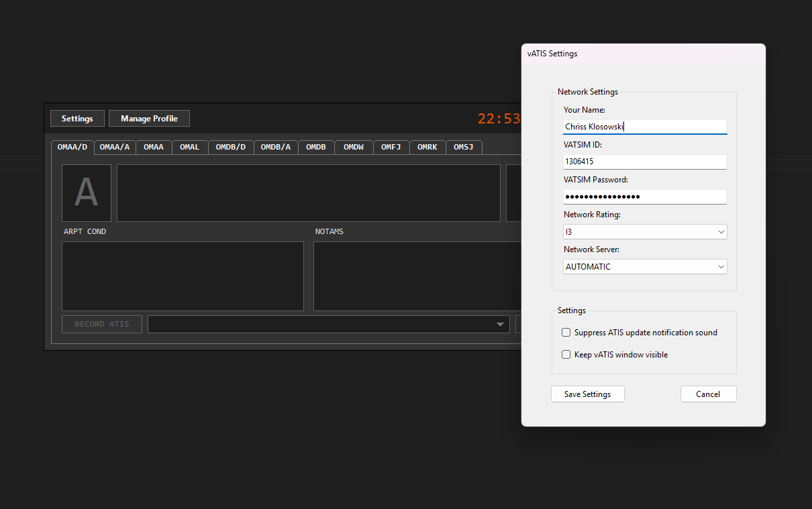812x509 pixels.
Task: Switch to the OMSJ tab
Action: [x=464, y=147]
